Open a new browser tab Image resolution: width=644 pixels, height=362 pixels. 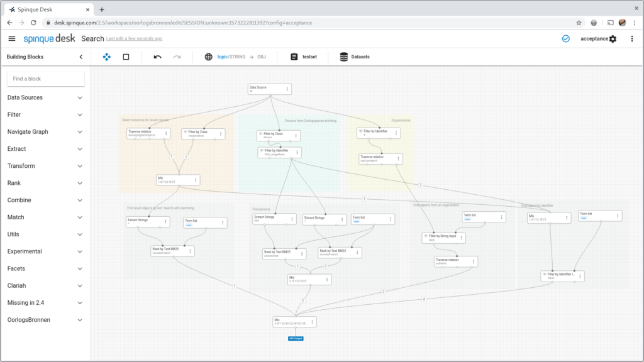pos(102,9)
